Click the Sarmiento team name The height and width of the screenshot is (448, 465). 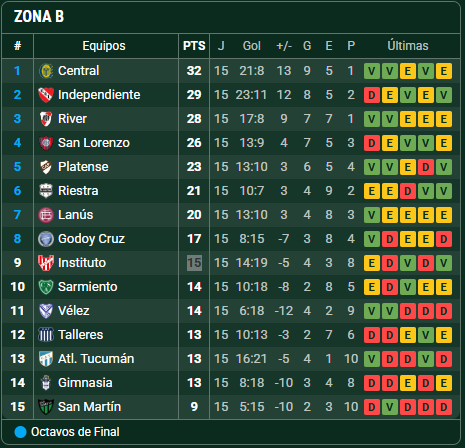(x=88, y=287)
